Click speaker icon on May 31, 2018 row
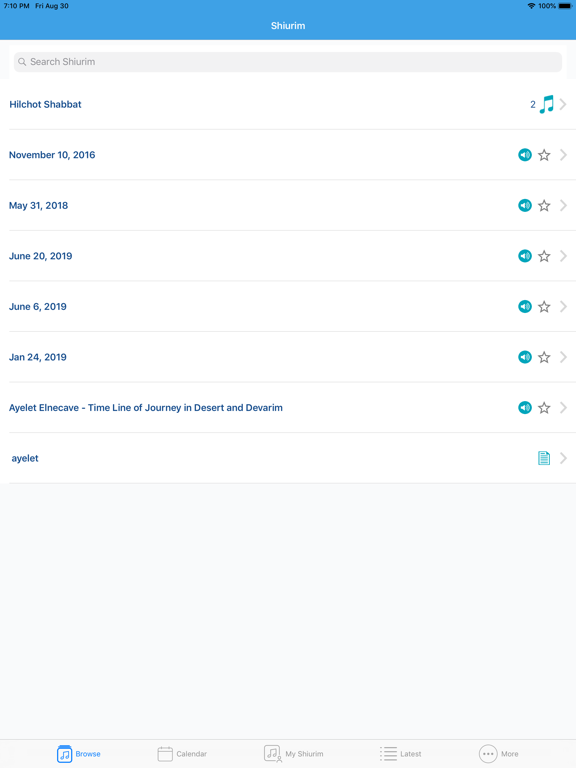This screenshot has width=576, height=768. coord(525,205)
